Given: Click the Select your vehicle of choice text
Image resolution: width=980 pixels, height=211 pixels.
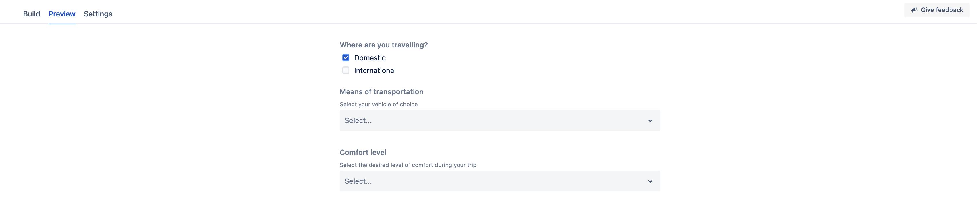Looking at the screenshot, I should click(378, 104).
